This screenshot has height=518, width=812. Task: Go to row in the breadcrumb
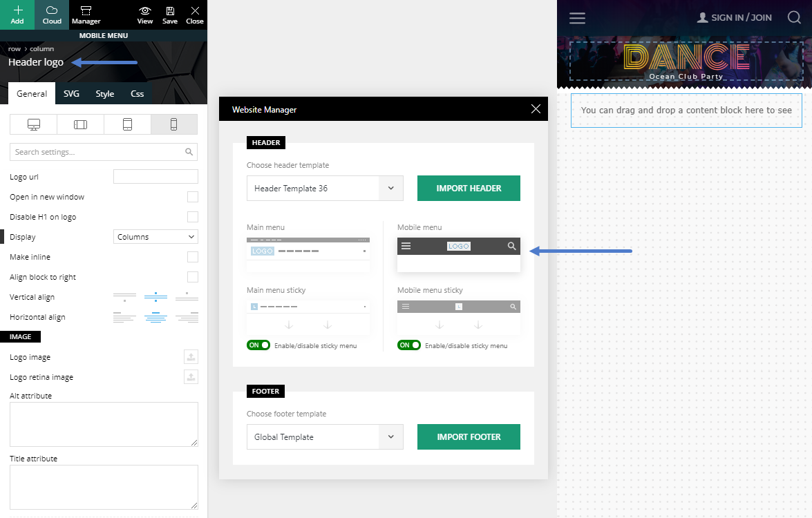pos(15,48)
